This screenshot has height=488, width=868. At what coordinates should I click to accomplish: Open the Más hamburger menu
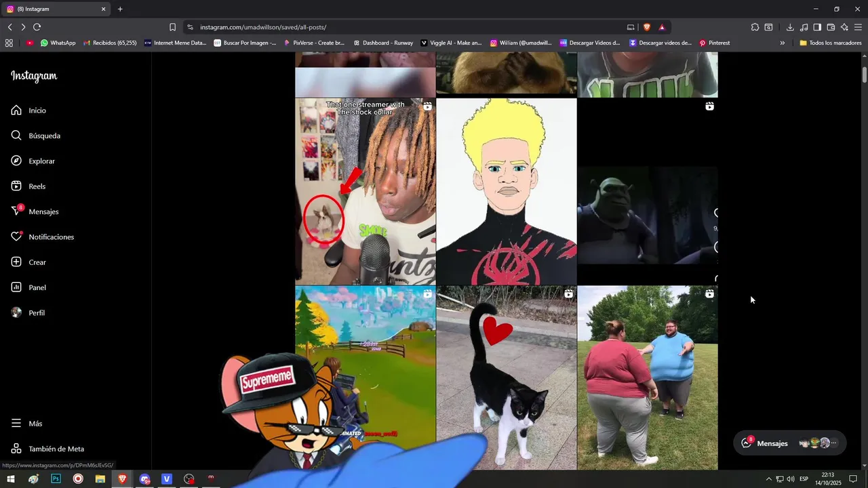pyautogui.click(x=35, y=424)
